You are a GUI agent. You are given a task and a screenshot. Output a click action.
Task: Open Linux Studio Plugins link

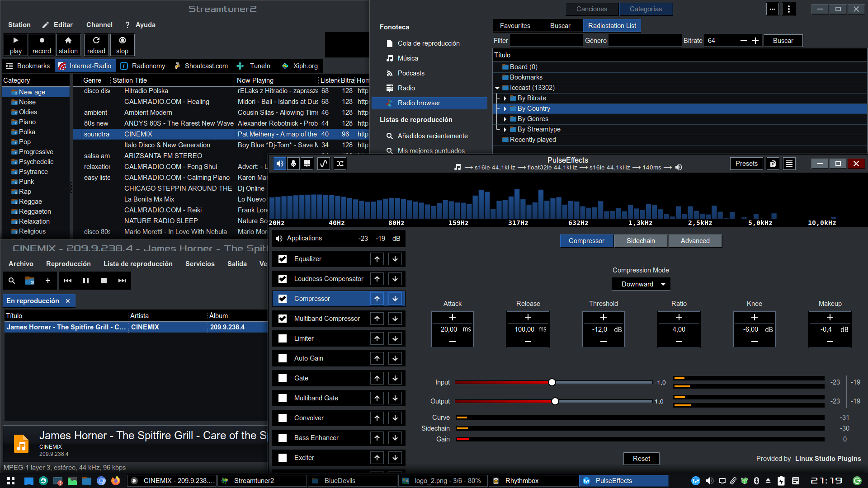click(828, 459)
